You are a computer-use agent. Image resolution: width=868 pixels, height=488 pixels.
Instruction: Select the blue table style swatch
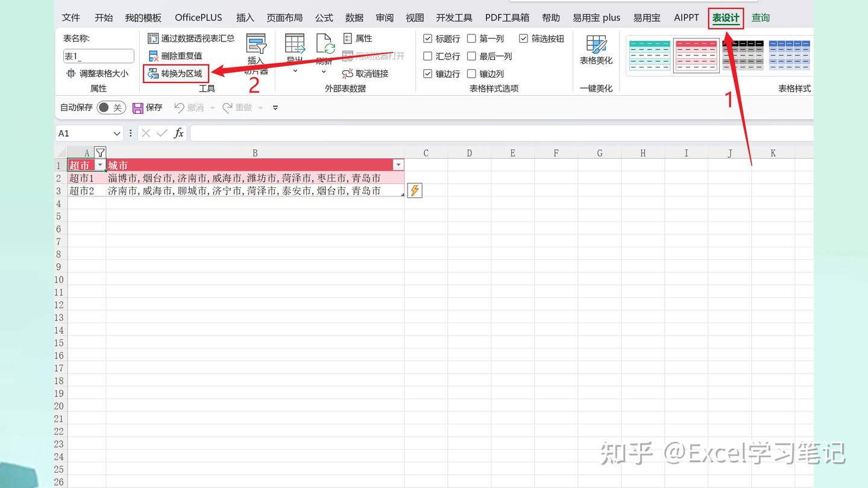click(790, 55)
